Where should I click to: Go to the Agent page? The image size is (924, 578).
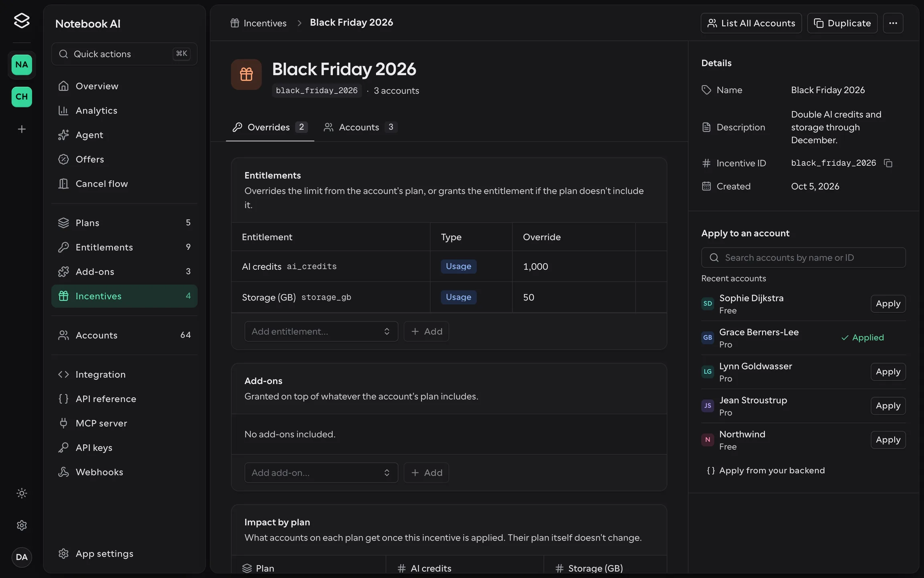click(124, 135)
